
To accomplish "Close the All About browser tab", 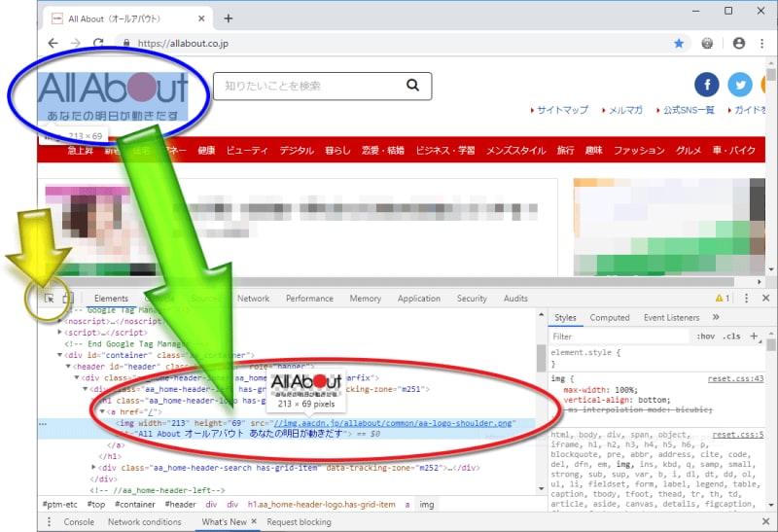I will coord(201,18).
